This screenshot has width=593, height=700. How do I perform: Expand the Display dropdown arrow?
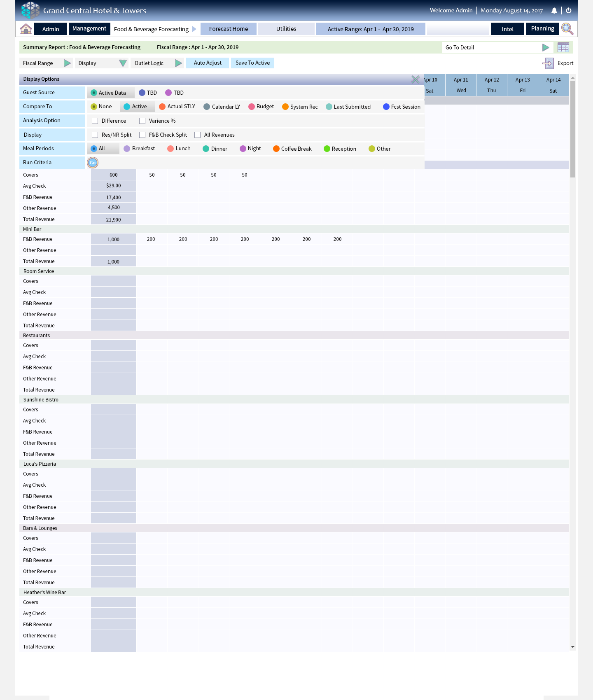(x=123, y=63)
